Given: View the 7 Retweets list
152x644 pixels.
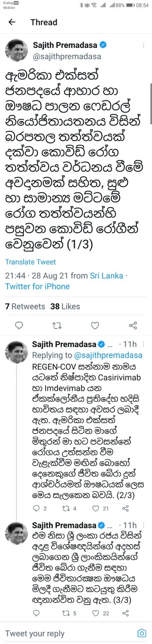Looking at the screenshot, I should click(x=25, y=307).
